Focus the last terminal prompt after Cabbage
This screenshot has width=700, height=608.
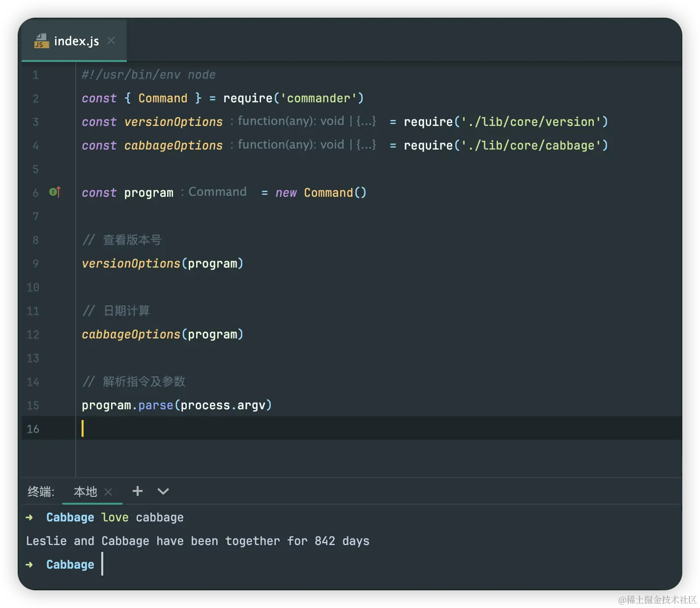pyautogui.click(x=102, y=564)
